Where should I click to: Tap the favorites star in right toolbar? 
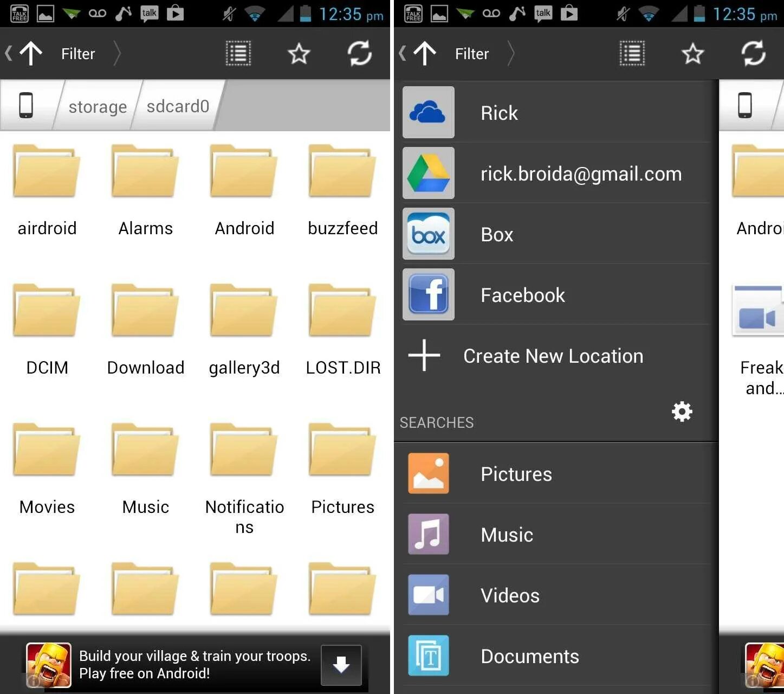pos(692,54)
